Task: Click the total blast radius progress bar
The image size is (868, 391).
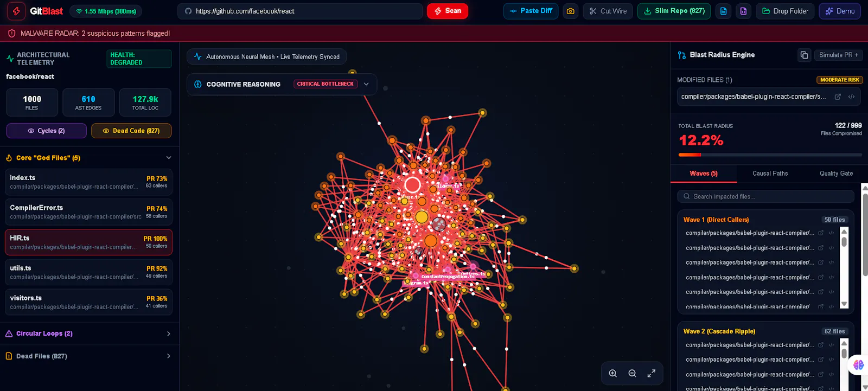Action: click(770, 155)
